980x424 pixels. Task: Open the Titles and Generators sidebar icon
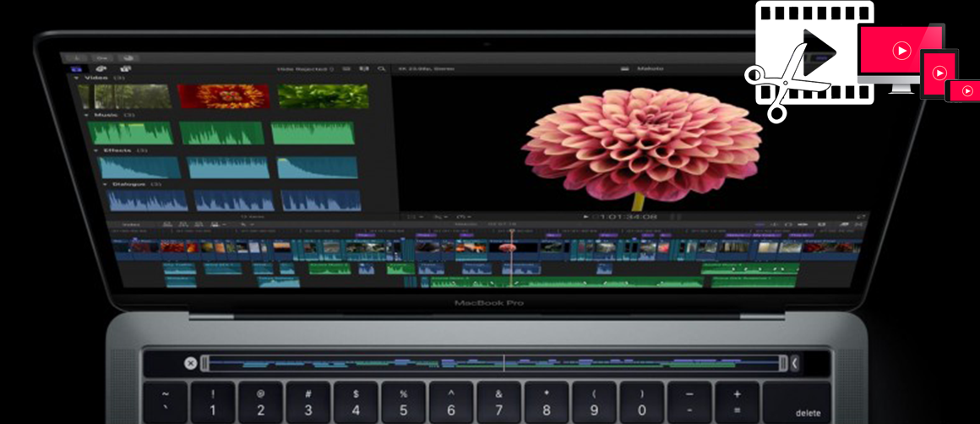tap(126, 68)
